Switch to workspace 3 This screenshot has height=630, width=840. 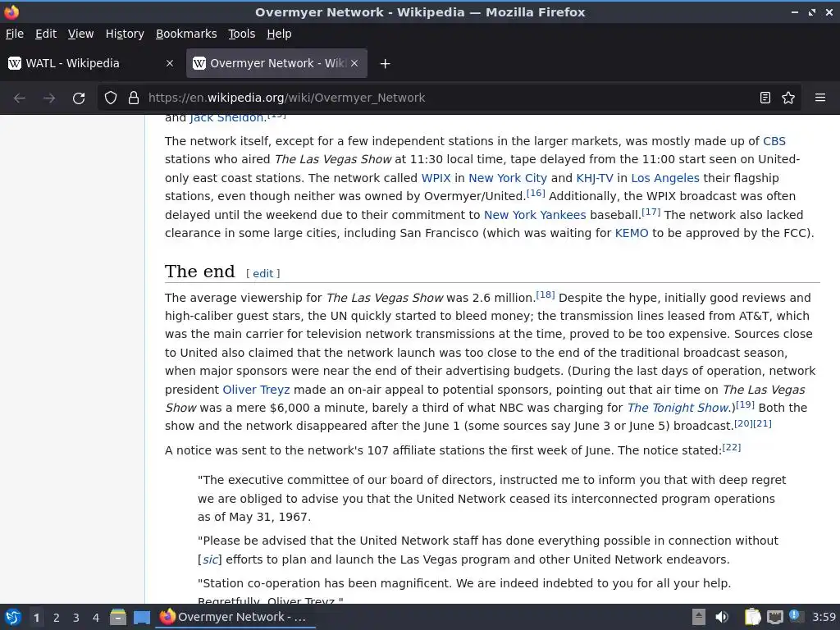(x=76, y=618)
